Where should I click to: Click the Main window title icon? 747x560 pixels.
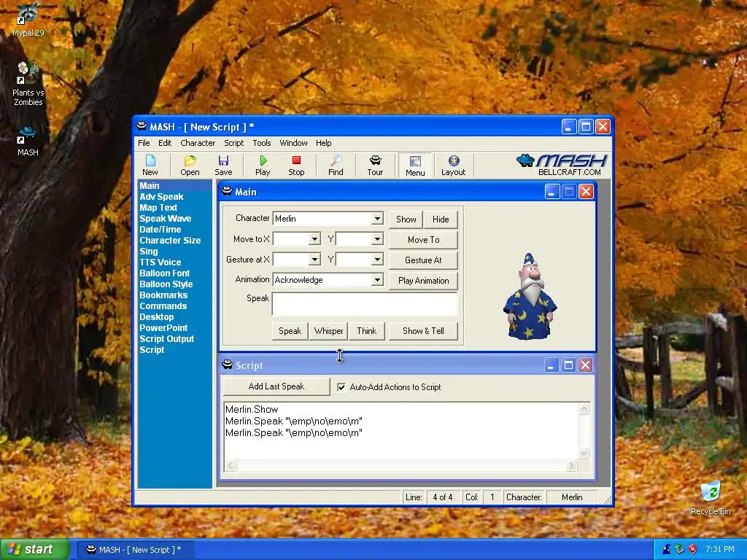(228, 192)
